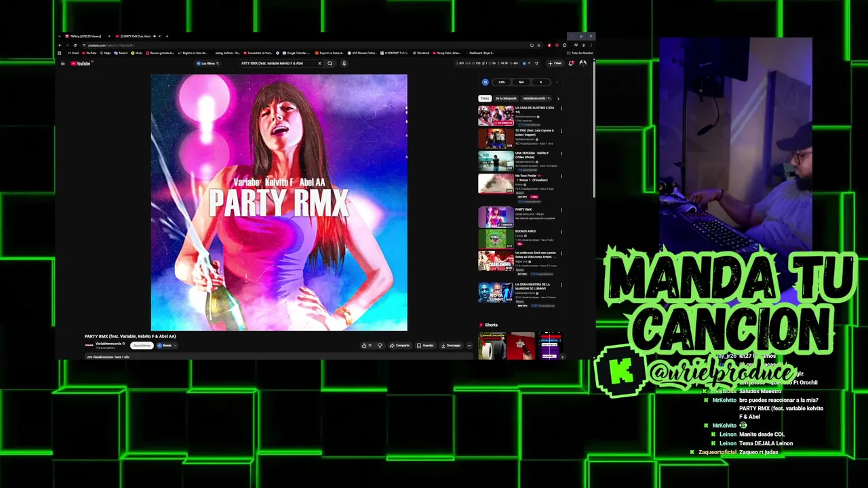
Task: Open the Crear upload button
Action: click(x=555, y=64)
